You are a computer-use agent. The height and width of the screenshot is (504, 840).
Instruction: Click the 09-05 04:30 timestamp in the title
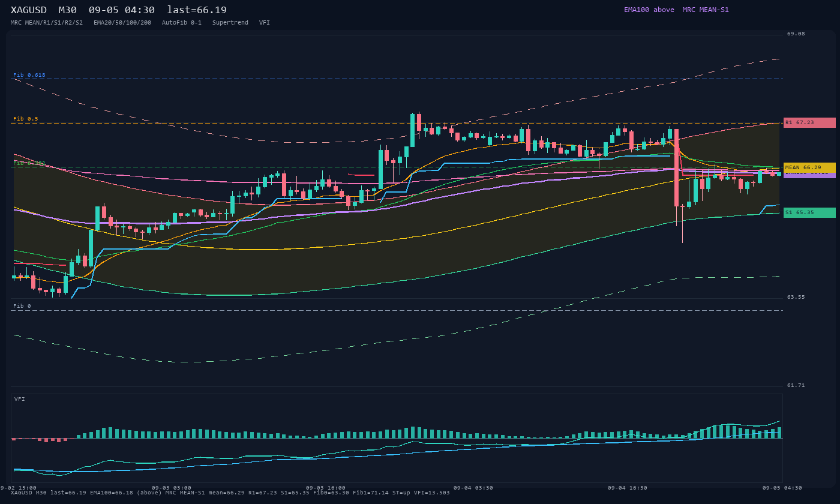tap(122, 10)
